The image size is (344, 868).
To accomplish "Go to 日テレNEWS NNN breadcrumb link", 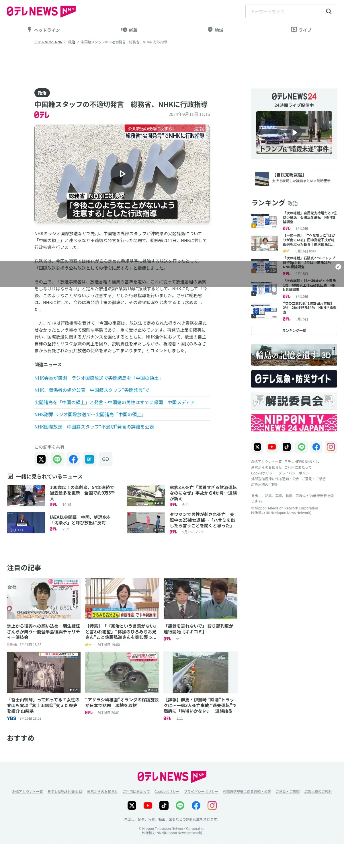I will pyautogui.click(x=48, y=42).
